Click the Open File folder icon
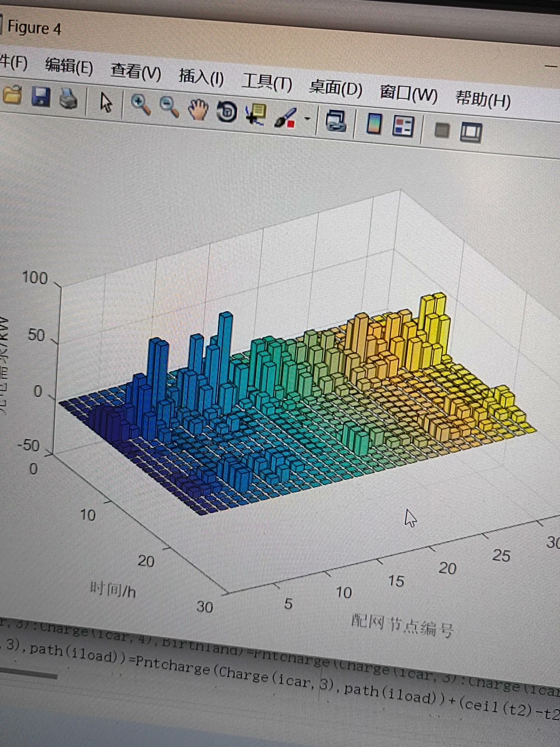Image resolution: width=560 pixels, height=747 pixels. click(x=12, y=96)
